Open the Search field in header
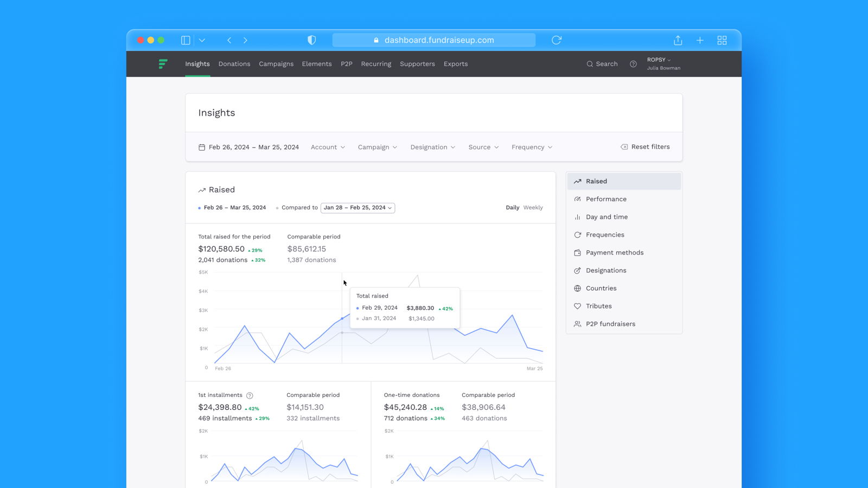868x488 pixels. (602, 64)
